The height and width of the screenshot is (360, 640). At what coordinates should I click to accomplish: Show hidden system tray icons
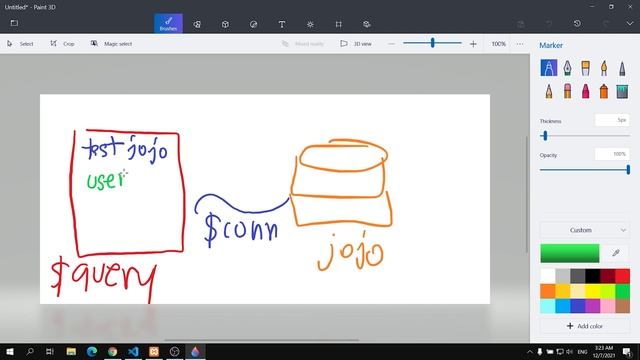[529, 352]
